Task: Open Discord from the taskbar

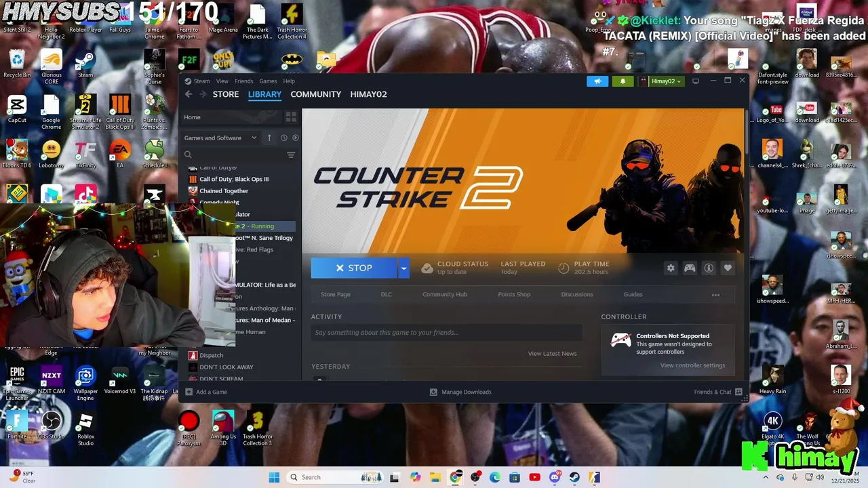Action: 555,477
